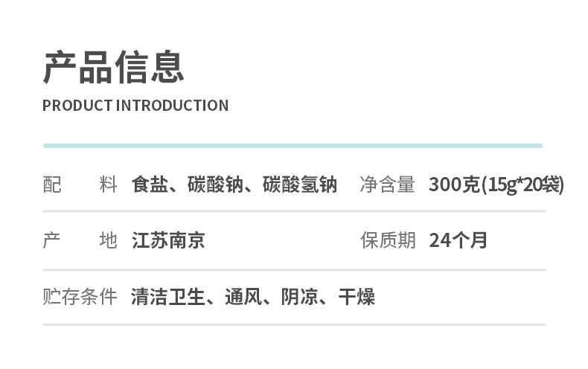Click the teal horizontal bar

pos(293,146)
